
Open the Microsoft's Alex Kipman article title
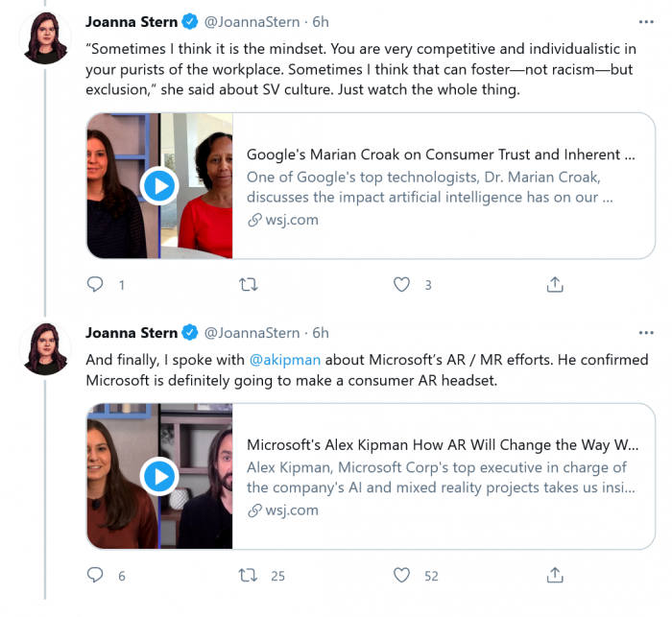pos(443,445)
